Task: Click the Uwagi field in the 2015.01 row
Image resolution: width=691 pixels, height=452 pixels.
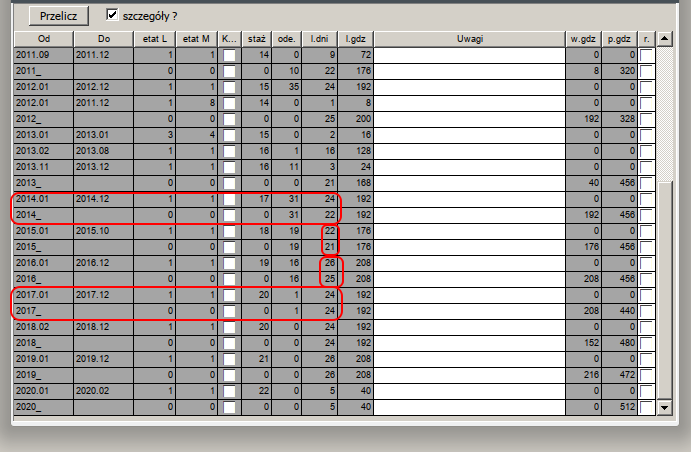Action: (x=469, y=231)
